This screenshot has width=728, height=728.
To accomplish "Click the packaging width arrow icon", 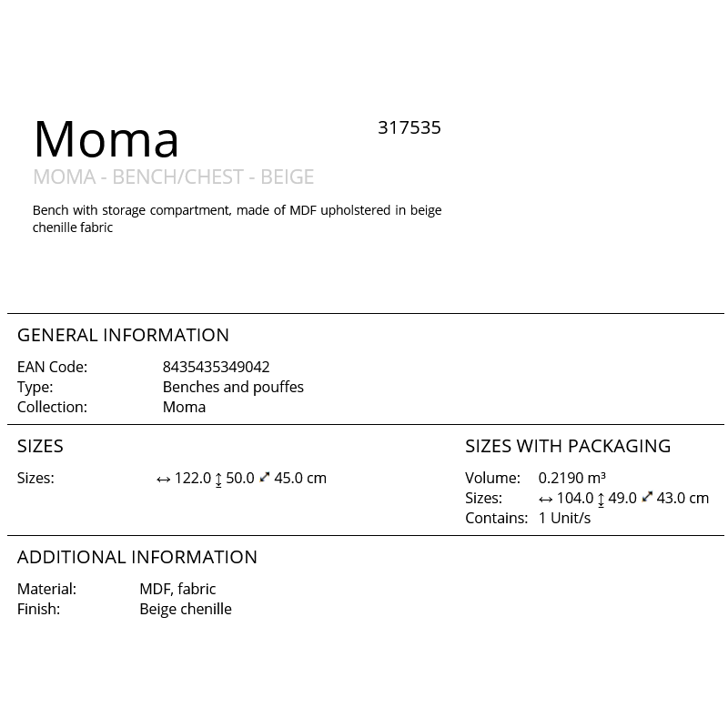I will (x=545, y=499).
